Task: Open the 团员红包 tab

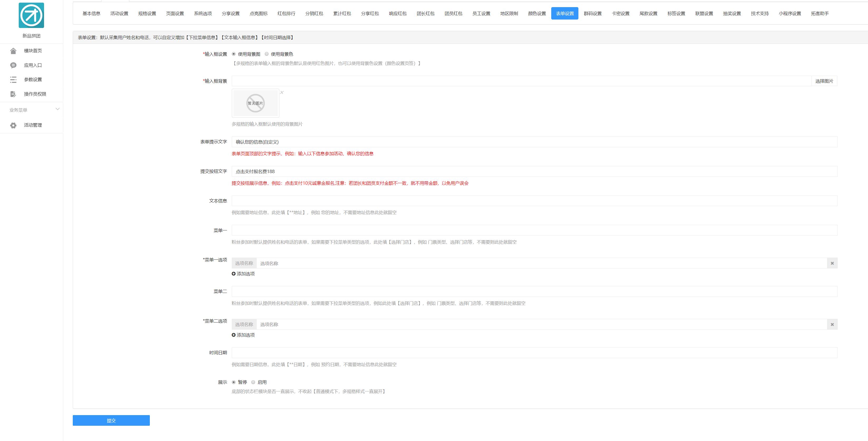Action: [x=453, y=13]
